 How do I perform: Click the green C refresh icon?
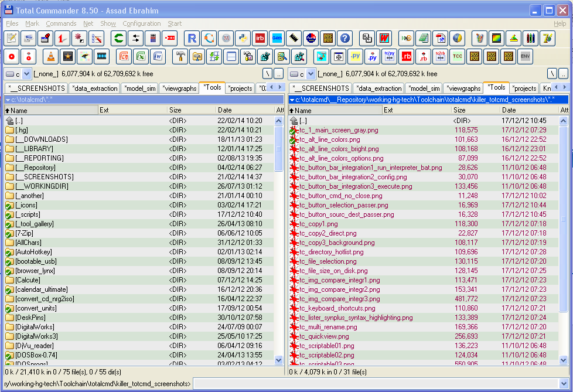pos(119,38)
